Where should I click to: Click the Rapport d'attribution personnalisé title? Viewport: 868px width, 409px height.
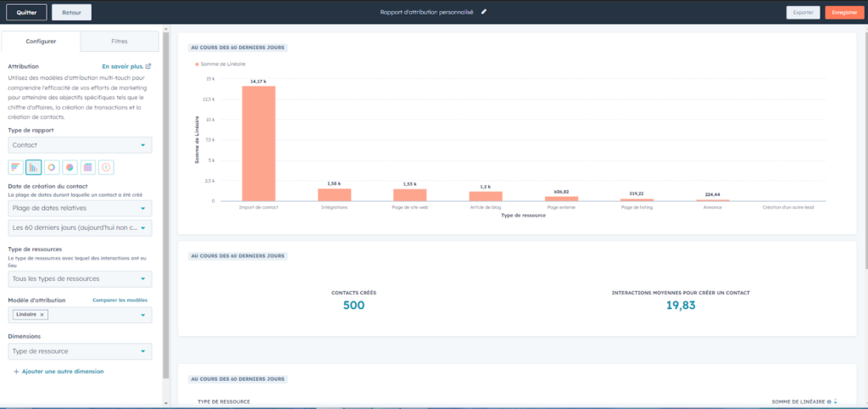tap(426, 12)
